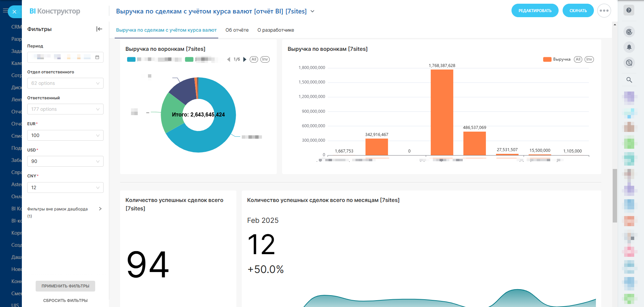
Task: Switch to О разработчике tab
Action: pyautogui.click(x=276, y=30)
